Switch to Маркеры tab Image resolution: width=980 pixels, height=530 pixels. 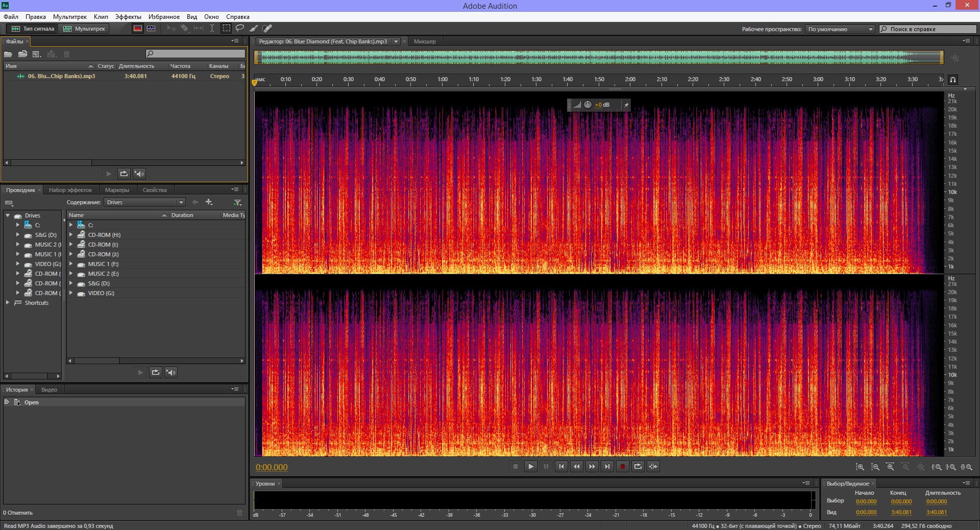tap(117, 190)
